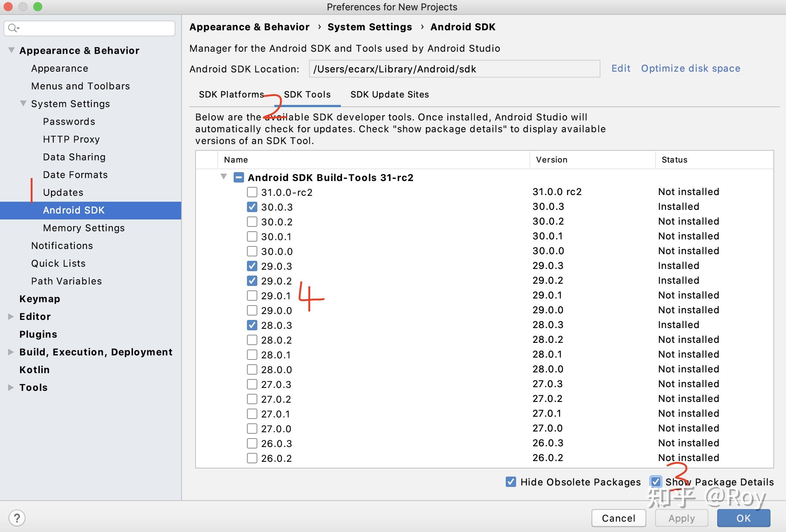Open the SDK Update Sites tab
Viewport: 786px width, 532px height.
[389, 95]
